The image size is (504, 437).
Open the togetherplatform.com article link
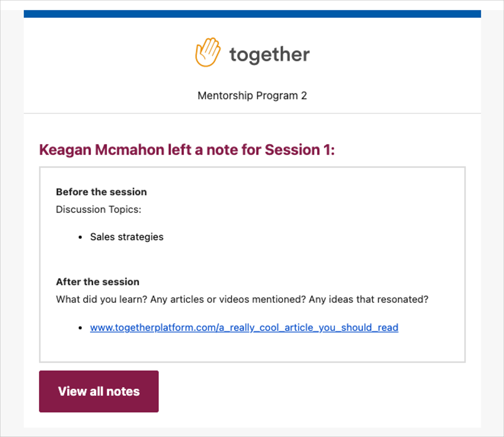click(x=244, y=328)
